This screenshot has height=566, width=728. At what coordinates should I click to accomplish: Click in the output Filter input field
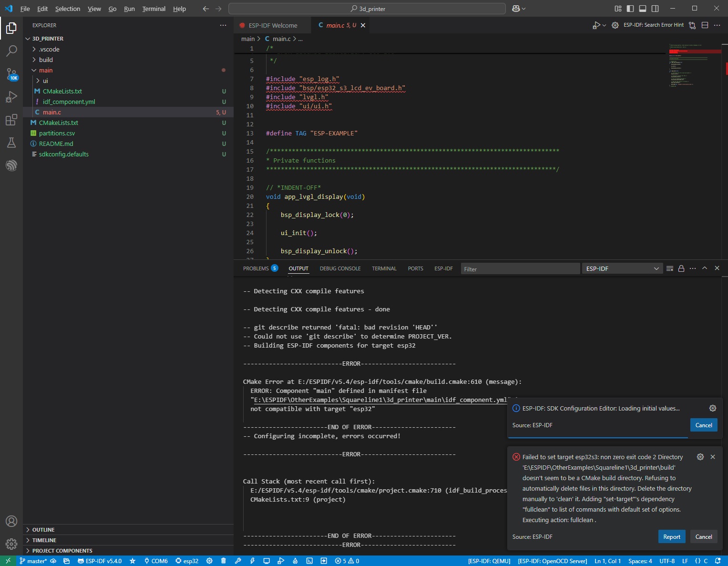[x=520, y=269]
